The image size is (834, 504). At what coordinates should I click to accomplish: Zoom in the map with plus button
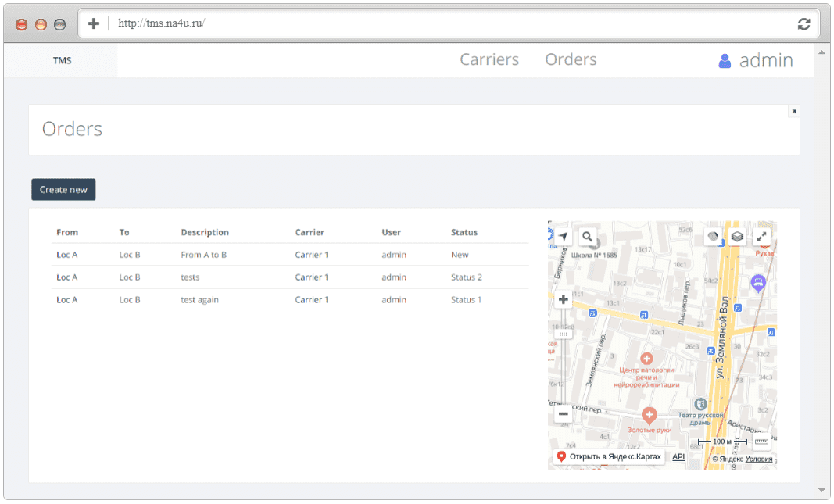click(x=564, y=300)
